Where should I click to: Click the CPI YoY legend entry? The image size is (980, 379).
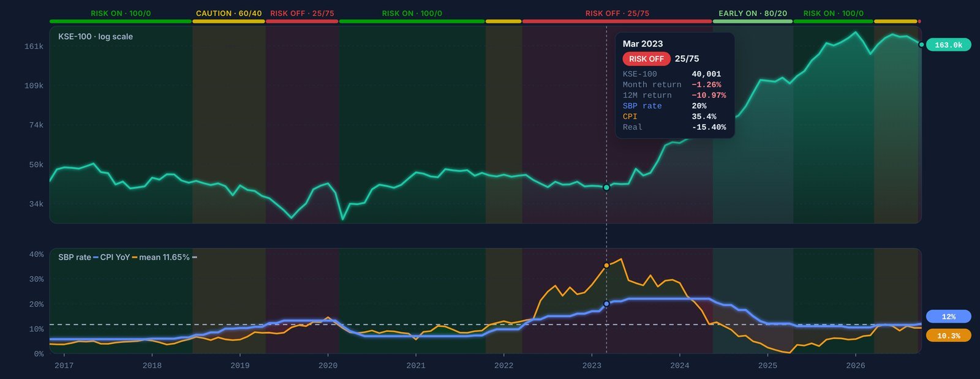click(x=118, y=257)
